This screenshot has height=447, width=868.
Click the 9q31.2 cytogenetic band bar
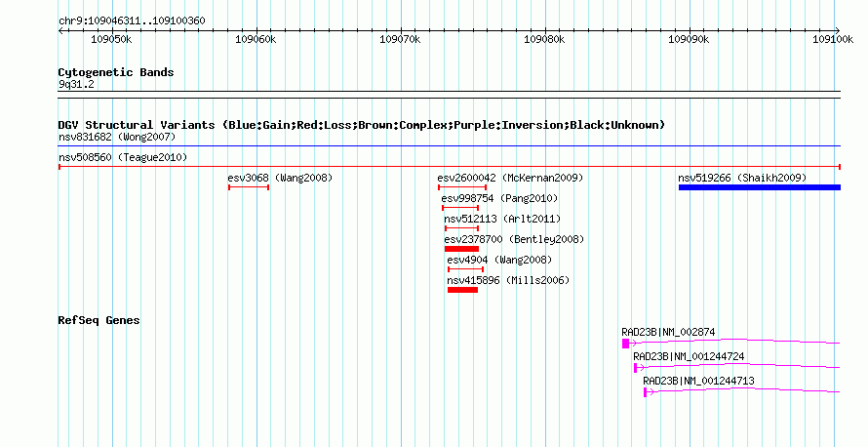click(x=449, y=95)
